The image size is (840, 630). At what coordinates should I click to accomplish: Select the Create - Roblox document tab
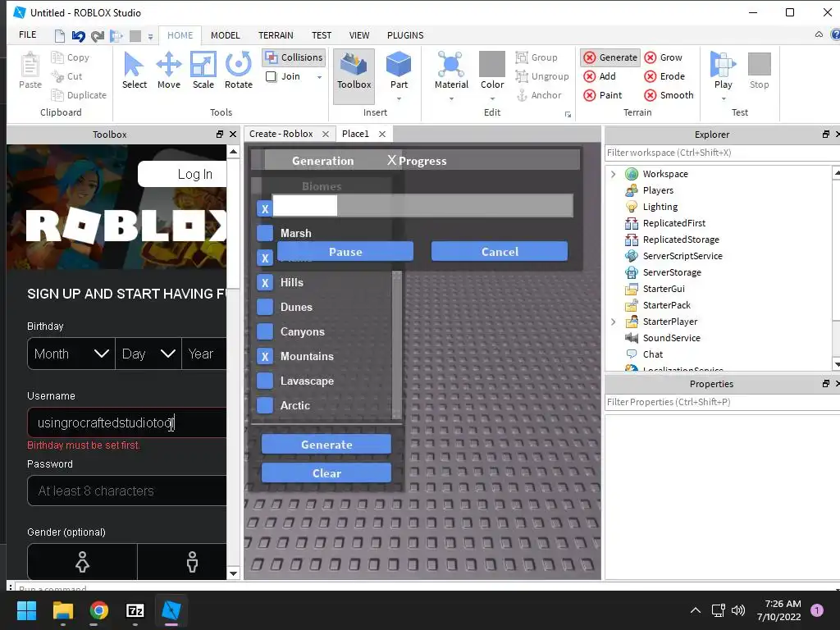(281, 134)
